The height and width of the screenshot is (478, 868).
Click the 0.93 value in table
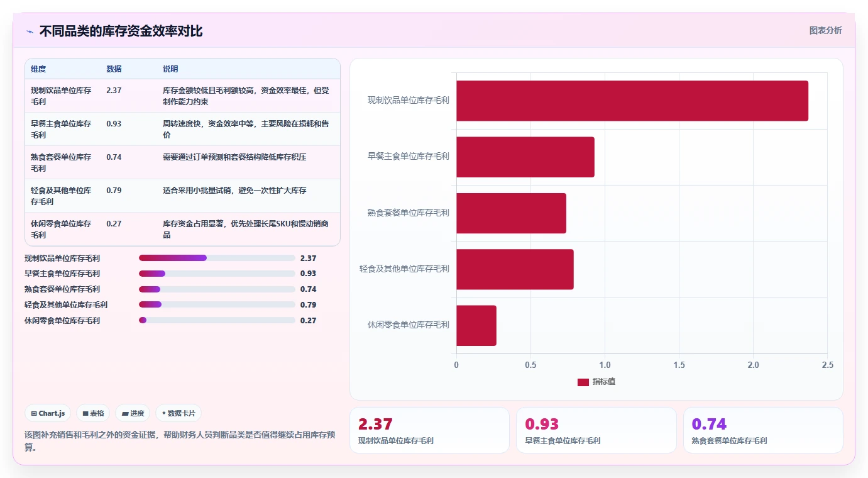pos(114,124)
